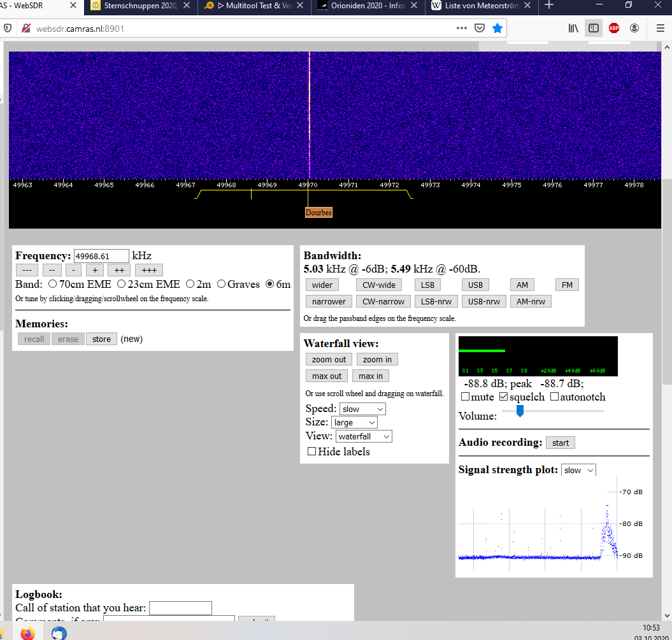
Task: Click the ++ frequency step button
Action: (x=119, y=270)
